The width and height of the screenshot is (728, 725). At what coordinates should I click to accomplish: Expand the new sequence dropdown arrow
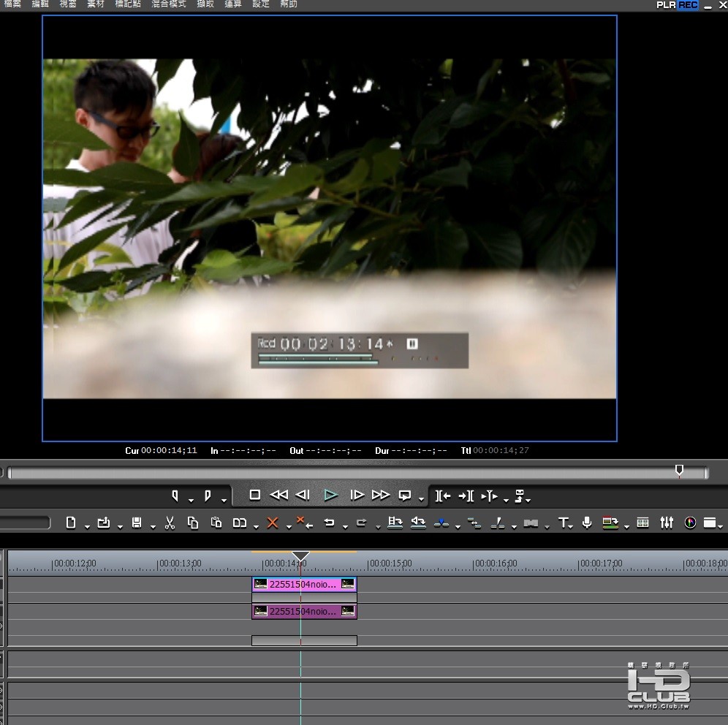(x=87, y=526)
